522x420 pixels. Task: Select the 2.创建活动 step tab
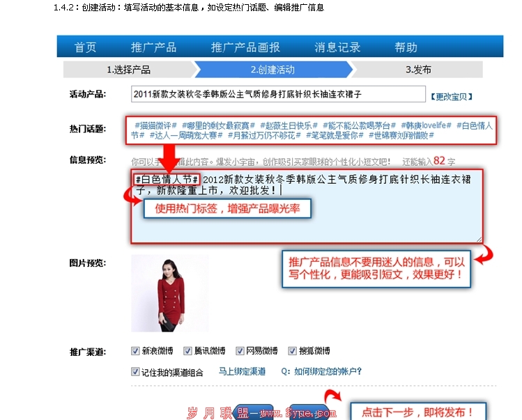pos(272,70)
